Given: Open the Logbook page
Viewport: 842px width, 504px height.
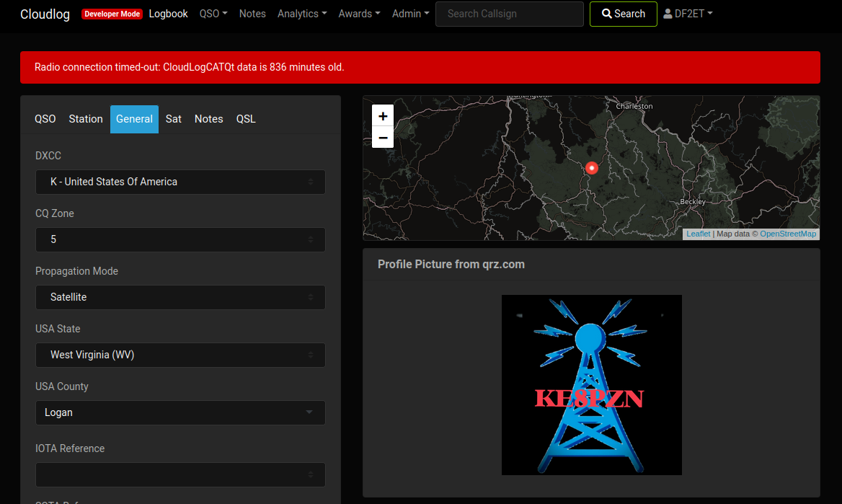Looking at the screenshot, I should click(x=168, y=13).
